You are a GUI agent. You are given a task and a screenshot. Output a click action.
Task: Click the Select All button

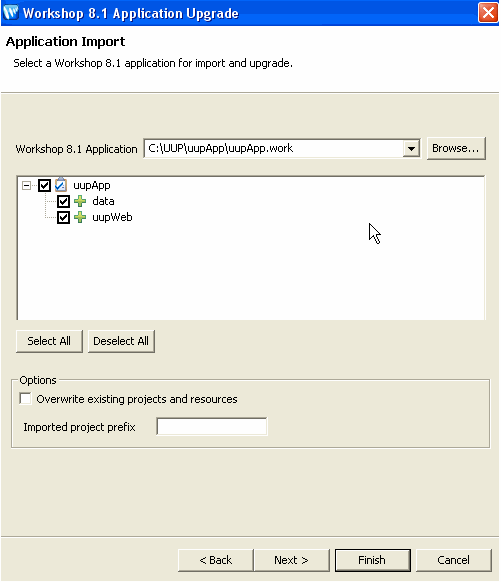tap(49, 341)
